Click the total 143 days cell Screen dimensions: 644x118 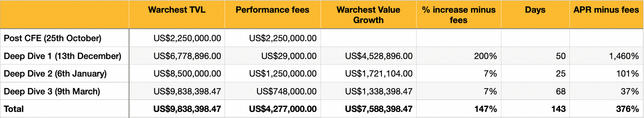[x=535, y=109]
